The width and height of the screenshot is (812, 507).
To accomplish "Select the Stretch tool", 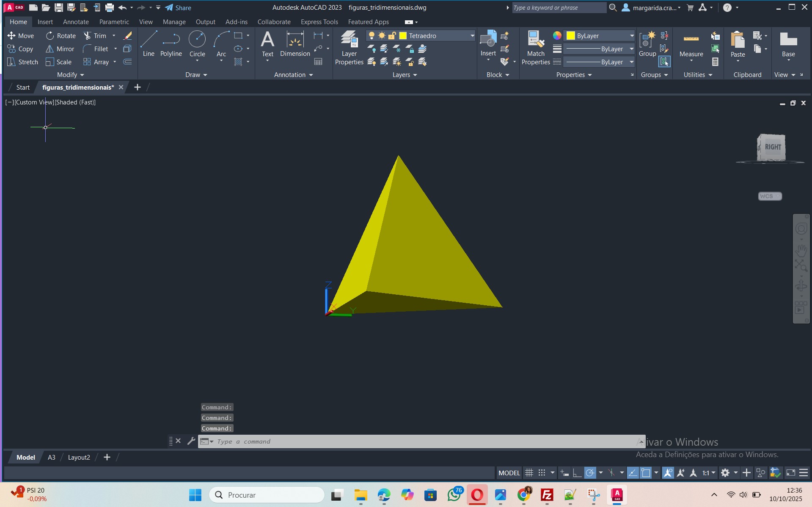I will point(23,62).
